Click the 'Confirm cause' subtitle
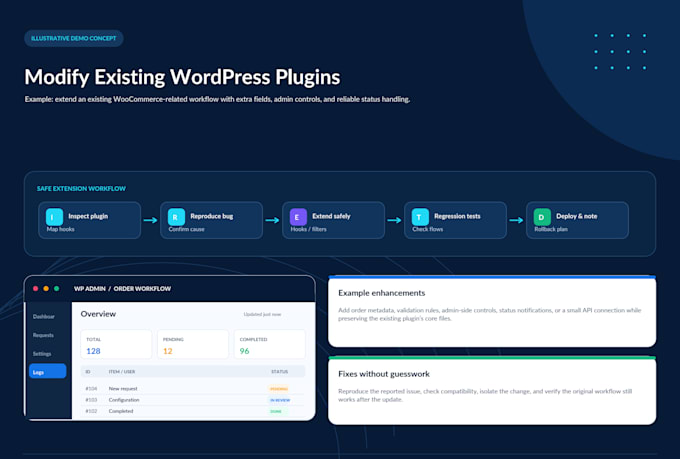 click(x=186, y=229)
